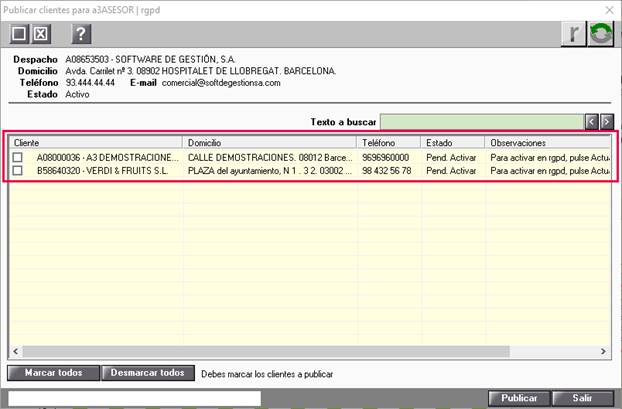Click despacho name A08653503 - SOFTWARE DE GESTIÓN
This screenshot has height=409, width=622.
click(150, 60)
